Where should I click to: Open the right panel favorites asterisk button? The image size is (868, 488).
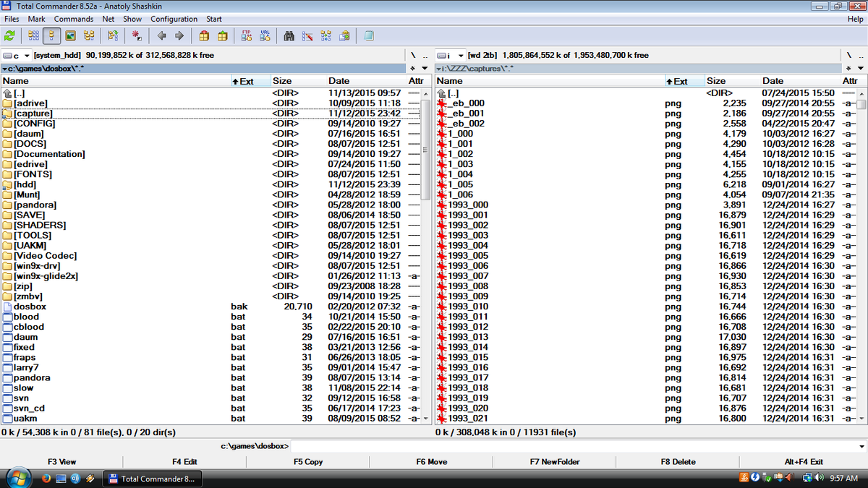[847, 69]
